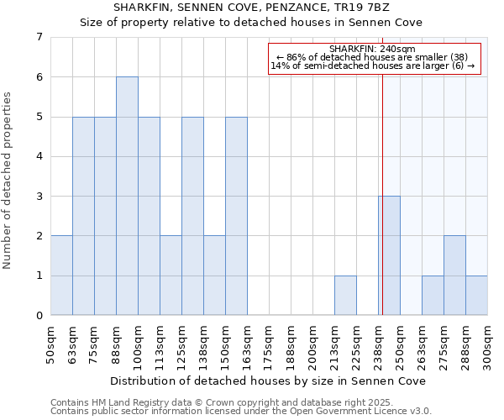Select the first histogram bar starting at 50sqm
Viewport: 504px width, 420px height.
coord(61,276)
